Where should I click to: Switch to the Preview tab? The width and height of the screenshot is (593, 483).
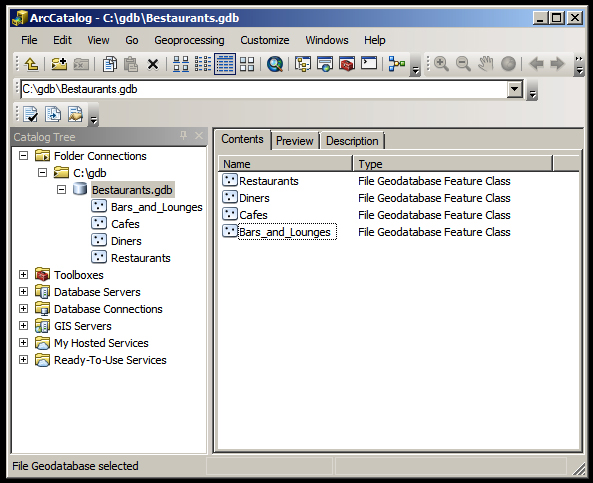295,141
